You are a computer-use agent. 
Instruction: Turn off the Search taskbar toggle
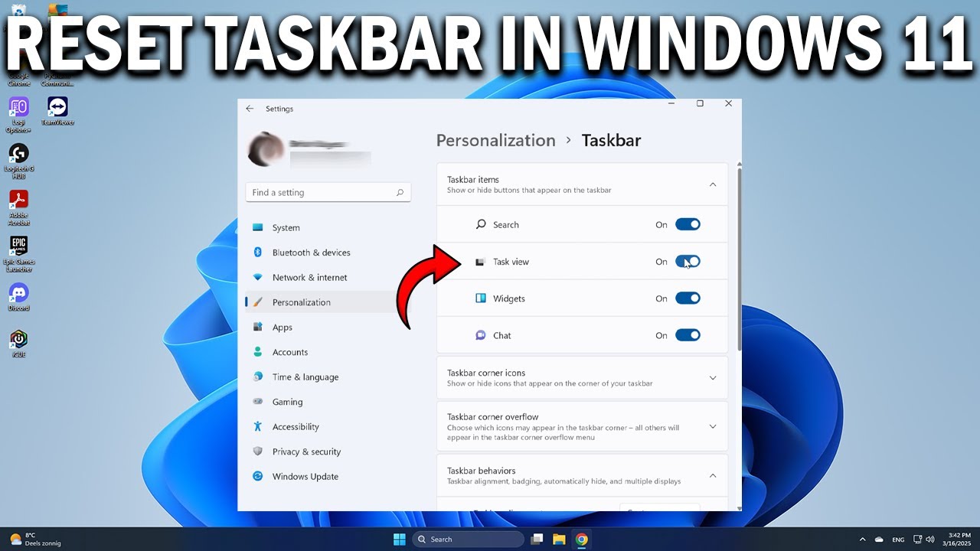point(688,224)
